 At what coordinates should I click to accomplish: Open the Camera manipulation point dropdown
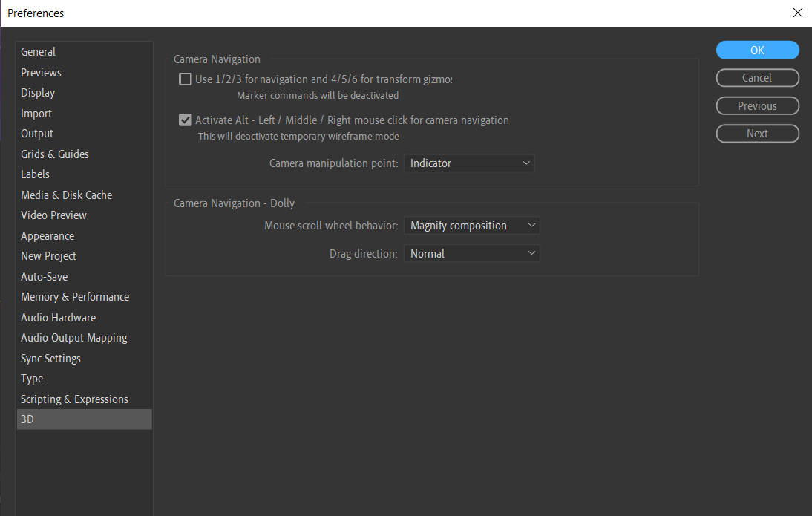point(469,163)
